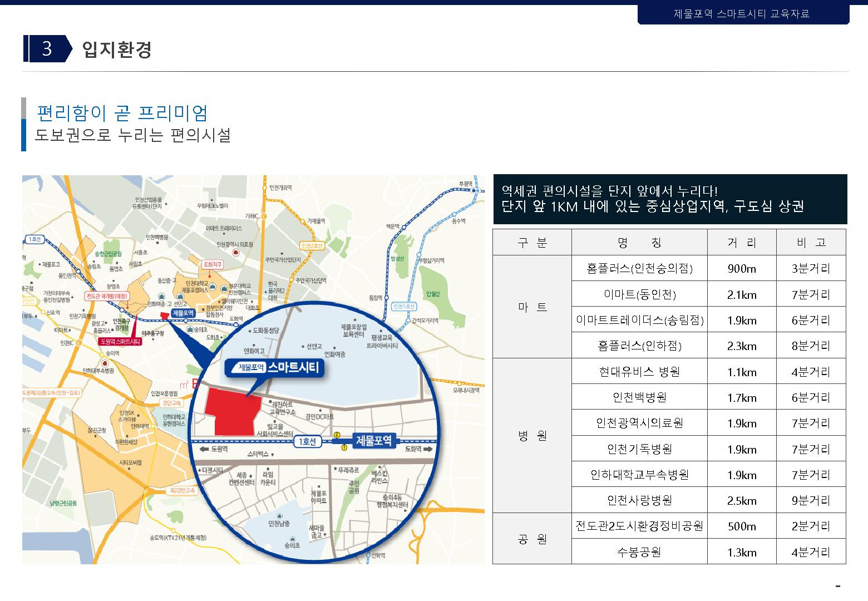Click the '수봉공원' cell
This screenshot has width=868, height=601.
(640, 552)
